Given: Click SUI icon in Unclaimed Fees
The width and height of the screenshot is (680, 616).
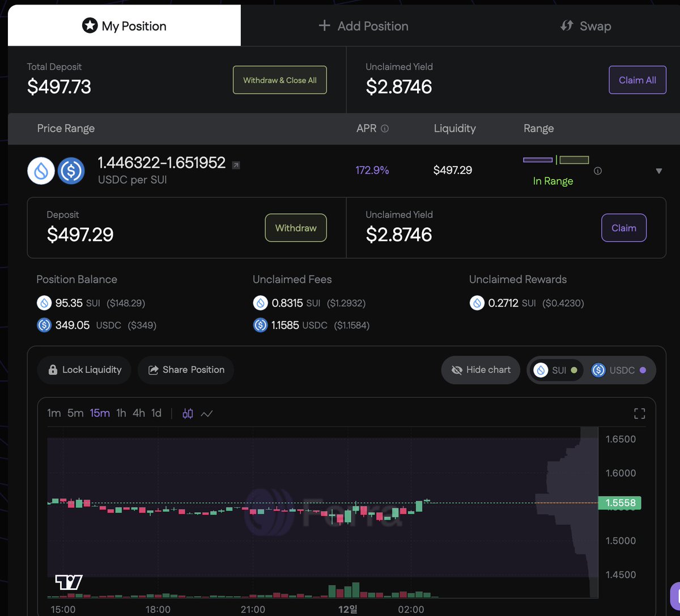Looking at the screenshot, I should point(261,303).
